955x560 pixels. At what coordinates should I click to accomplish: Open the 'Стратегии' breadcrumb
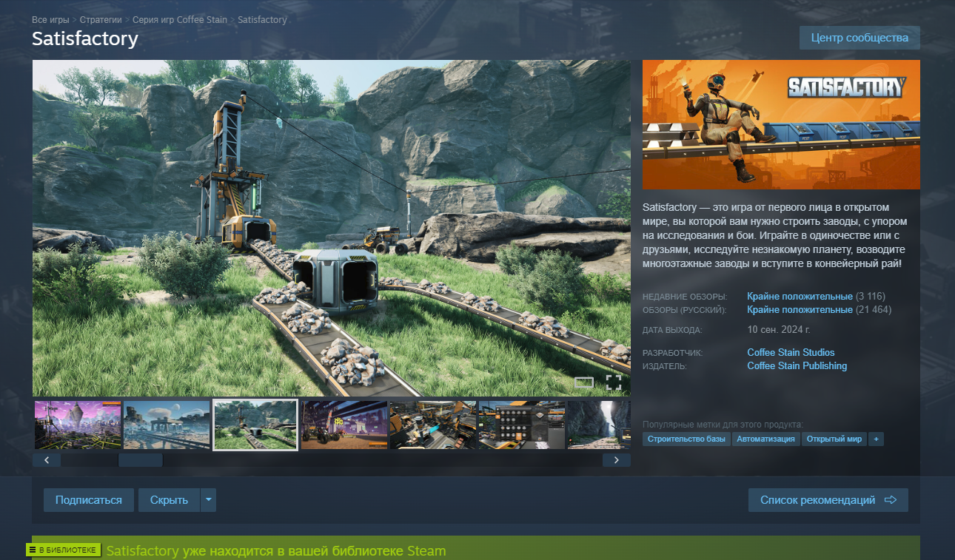101,19
